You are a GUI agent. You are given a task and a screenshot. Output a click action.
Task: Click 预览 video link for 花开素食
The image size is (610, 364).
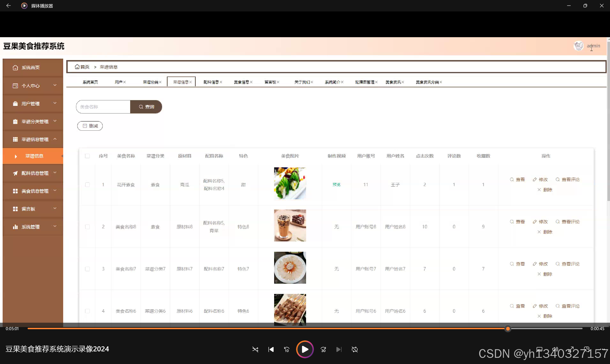pos(337,185)
